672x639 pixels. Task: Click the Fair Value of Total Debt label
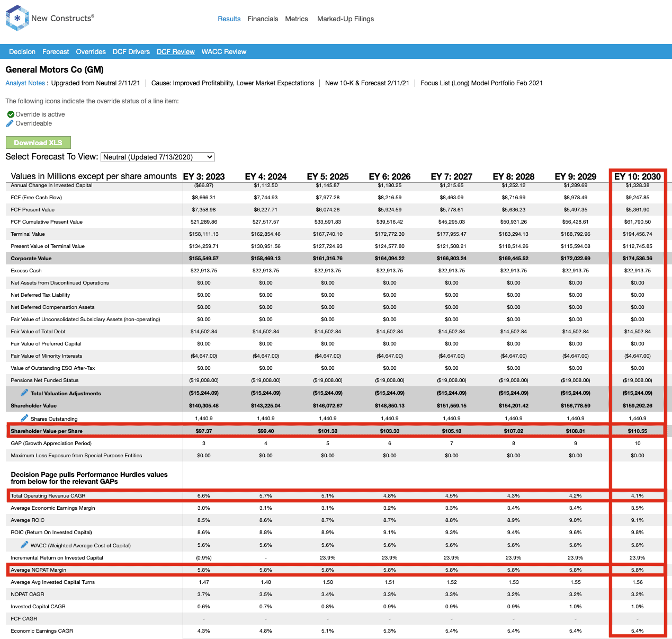point(38,332)
